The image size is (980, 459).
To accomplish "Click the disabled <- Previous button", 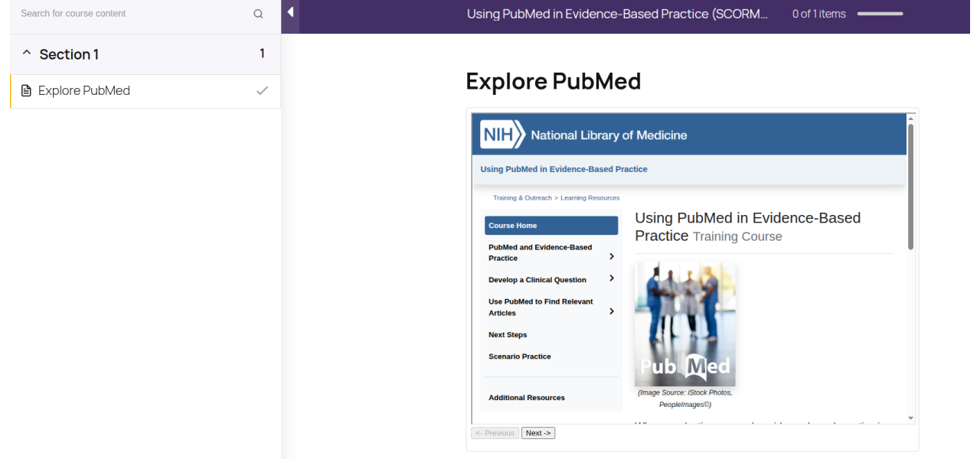I will 495,433.
